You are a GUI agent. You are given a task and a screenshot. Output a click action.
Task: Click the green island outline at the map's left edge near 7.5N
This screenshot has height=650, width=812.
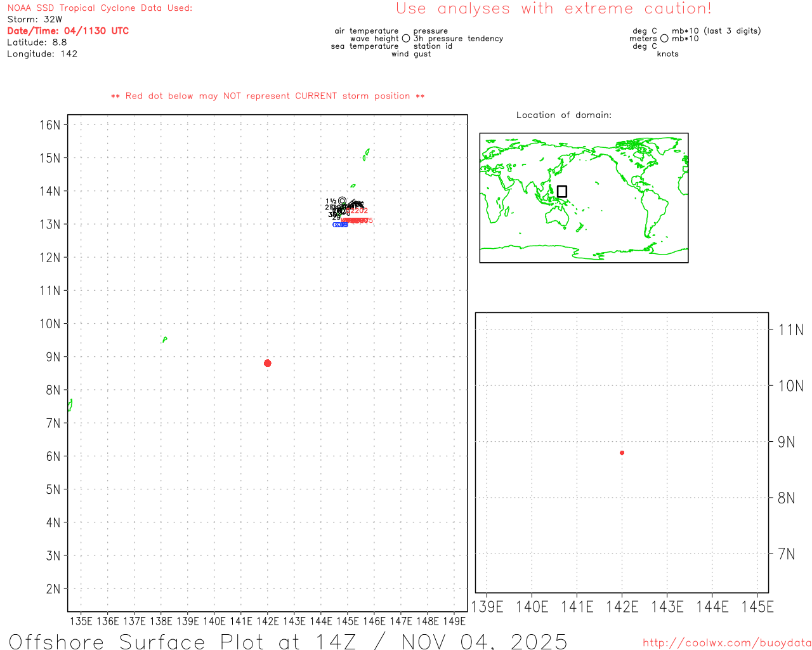[x=70, y=405]
